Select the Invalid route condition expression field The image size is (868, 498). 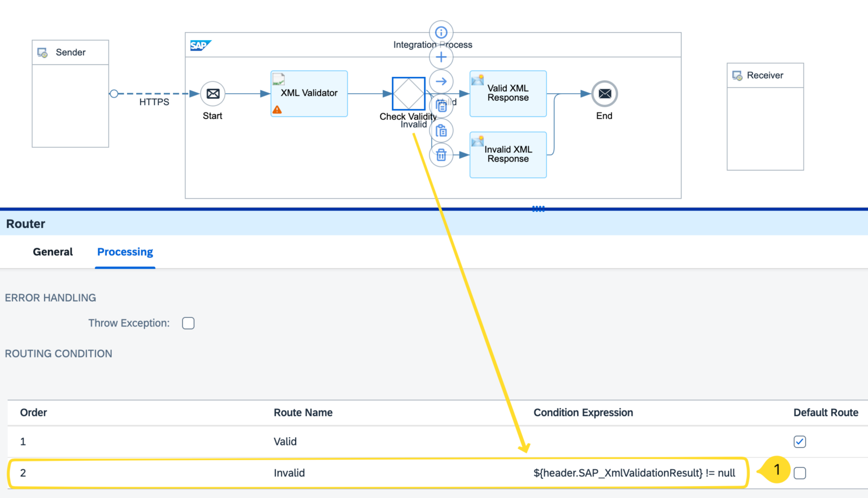tap(634, 473)
